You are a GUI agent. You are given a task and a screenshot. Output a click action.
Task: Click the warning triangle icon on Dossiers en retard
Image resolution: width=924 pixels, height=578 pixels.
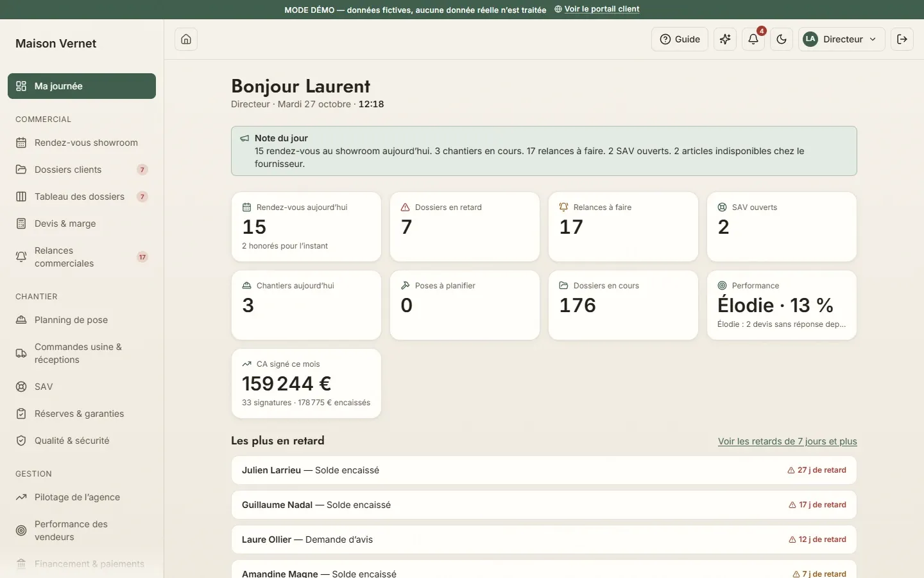(x=405, y=207)
